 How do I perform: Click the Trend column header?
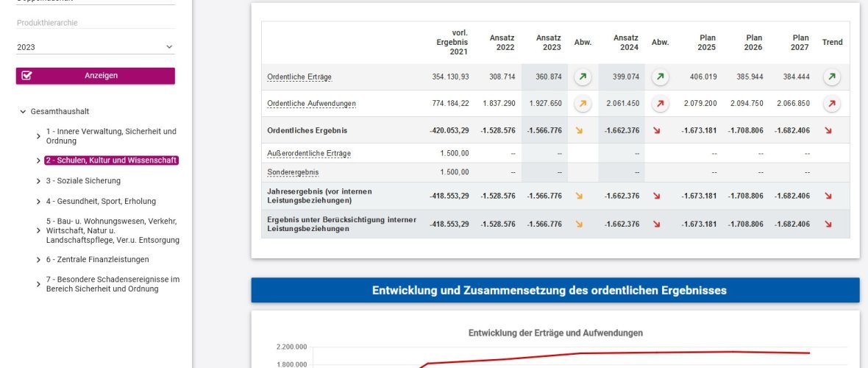832,42
